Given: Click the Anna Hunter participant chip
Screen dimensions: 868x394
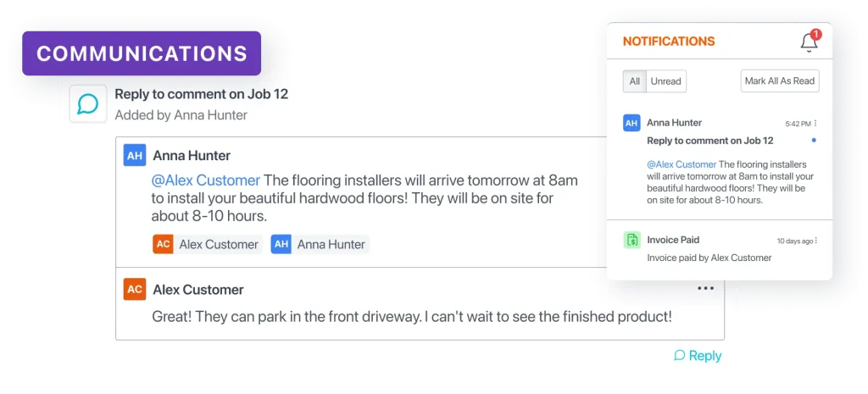Looking at the screenshot, I should tap(319, 244).
